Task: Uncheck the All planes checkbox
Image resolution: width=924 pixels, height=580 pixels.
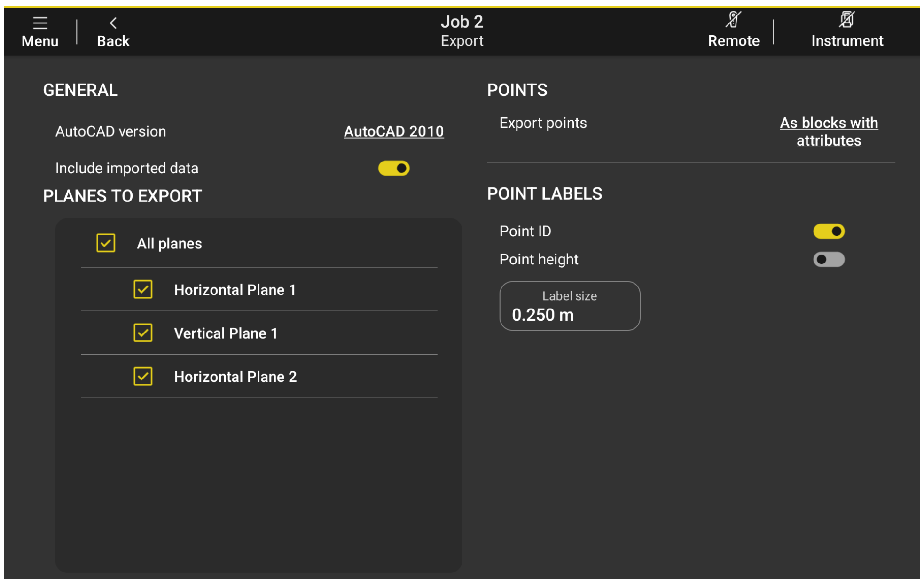Action: coord(106,243)
